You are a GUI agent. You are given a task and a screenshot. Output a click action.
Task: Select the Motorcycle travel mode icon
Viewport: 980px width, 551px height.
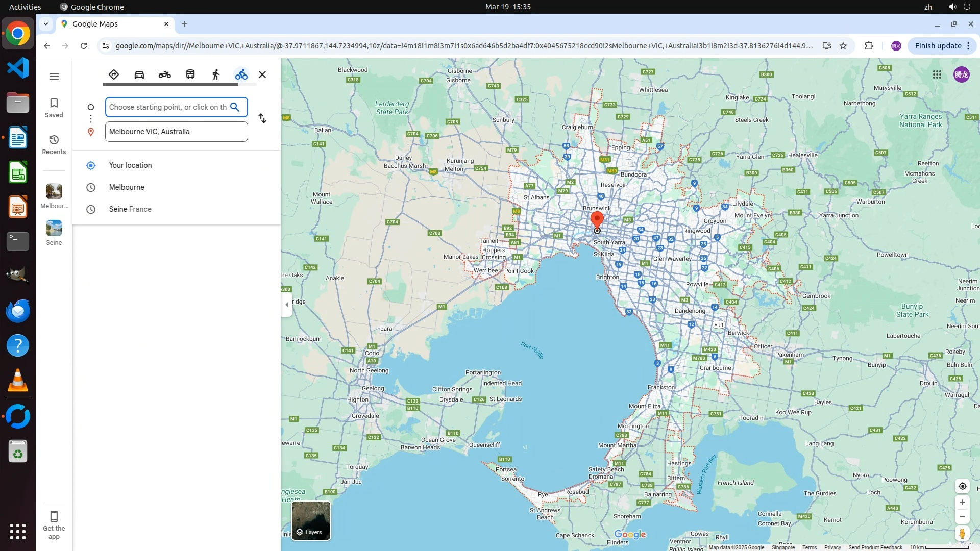pos(164,74)
